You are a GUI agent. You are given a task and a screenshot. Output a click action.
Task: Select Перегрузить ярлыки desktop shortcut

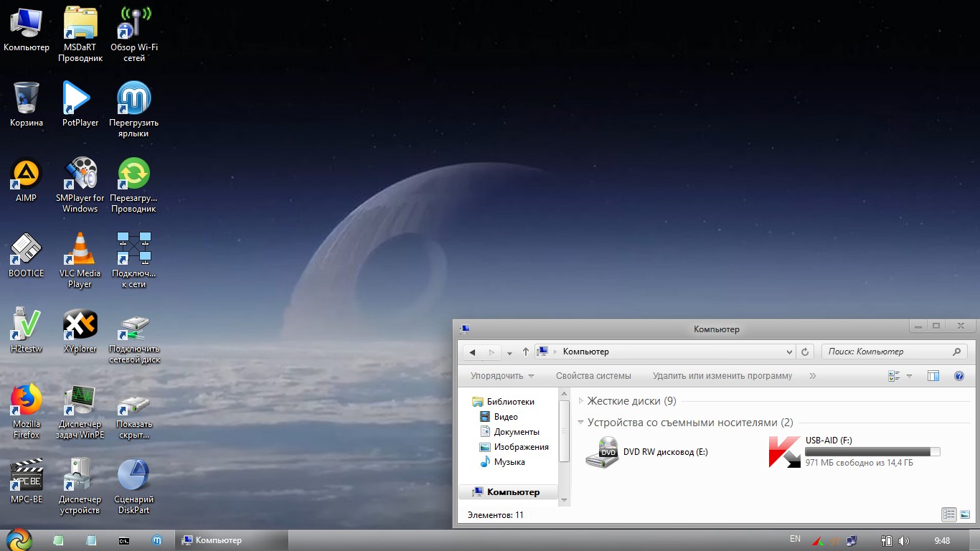pos(134,108)
